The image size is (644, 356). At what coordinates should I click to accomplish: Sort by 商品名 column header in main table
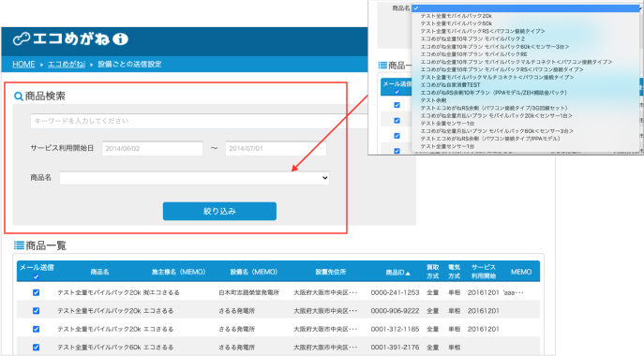click(x=99, y=272)
